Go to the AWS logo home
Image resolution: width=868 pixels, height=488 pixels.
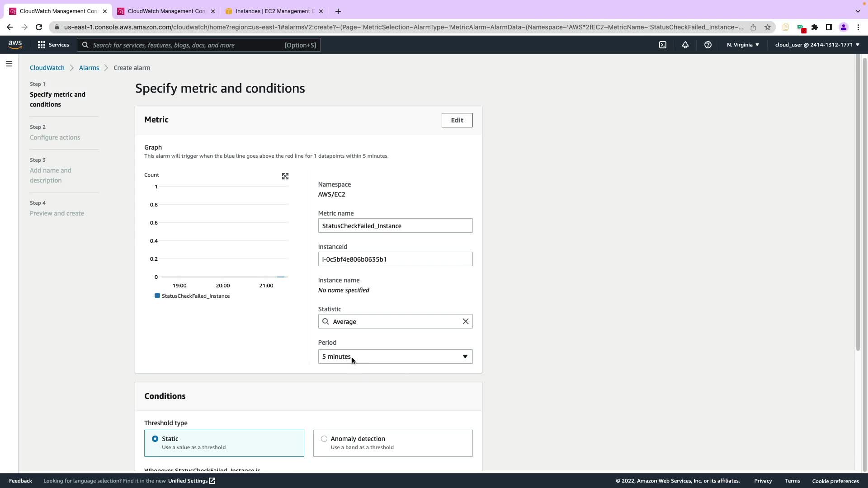tap(15, 44)
